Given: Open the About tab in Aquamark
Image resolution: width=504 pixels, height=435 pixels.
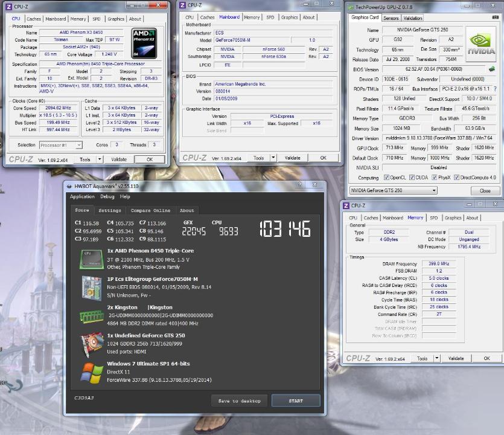Looking at the screenshot, I should [x=187, y=210].
